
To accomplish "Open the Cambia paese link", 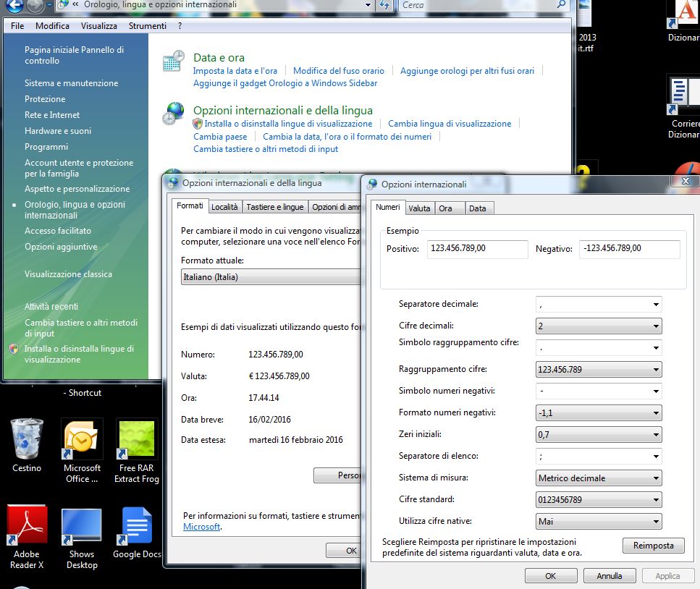I will click(220, 137).
